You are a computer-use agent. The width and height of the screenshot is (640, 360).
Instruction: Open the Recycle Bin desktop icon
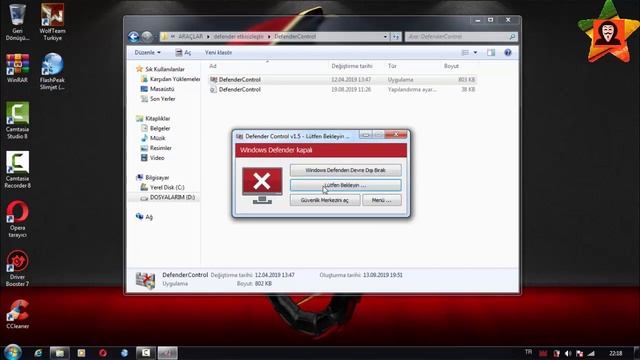point(17,21)
